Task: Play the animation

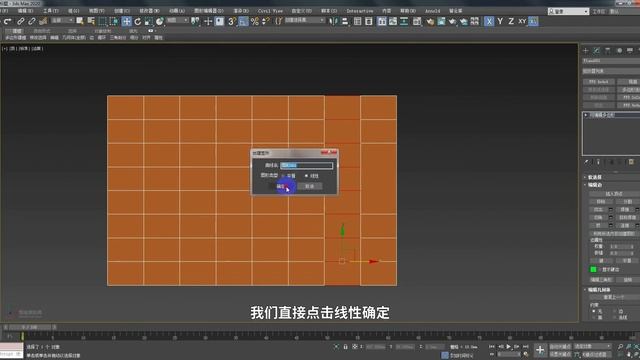Action: pos(509,347)
